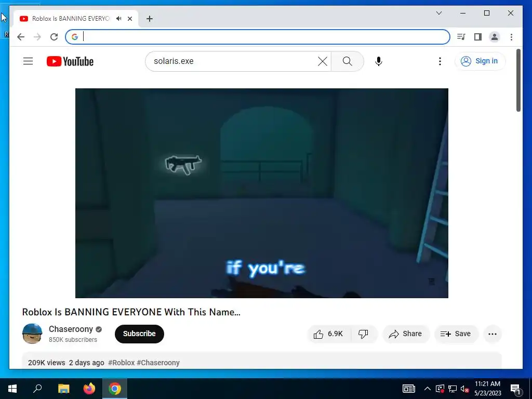532x399 pixels.
Task: Toggle Chrome side panel
Action: coord(478,37)
